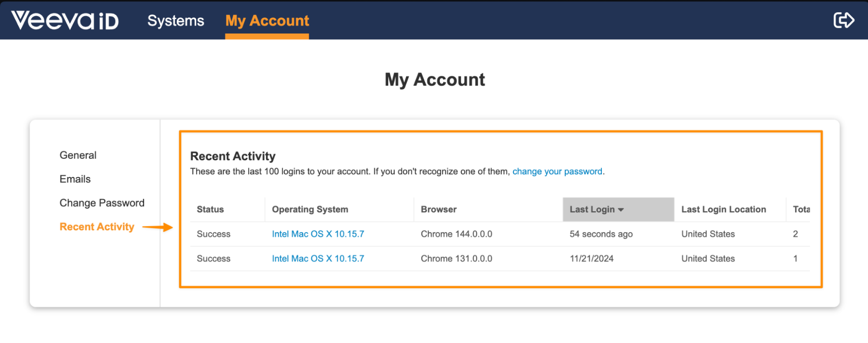868x343 pixels.
Task: Go to the Emails section
Action: pyautogui.click(x=75, y=179)
